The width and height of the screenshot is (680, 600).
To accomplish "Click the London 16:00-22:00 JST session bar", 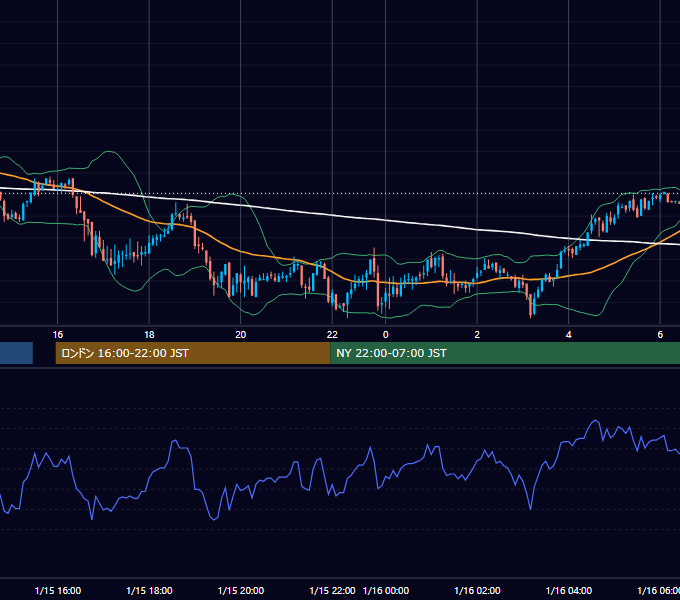I will click(x=193, y=353).
